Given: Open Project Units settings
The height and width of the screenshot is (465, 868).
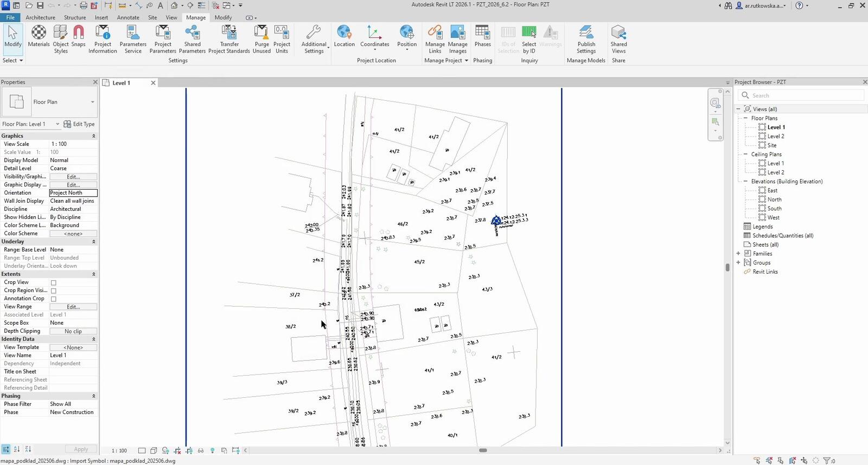Looking at the screenshot, I should pos(282,40).
